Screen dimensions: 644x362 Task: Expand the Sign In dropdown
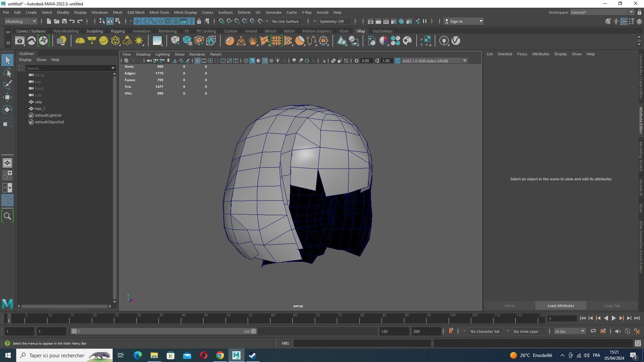[x=481, y=21]
